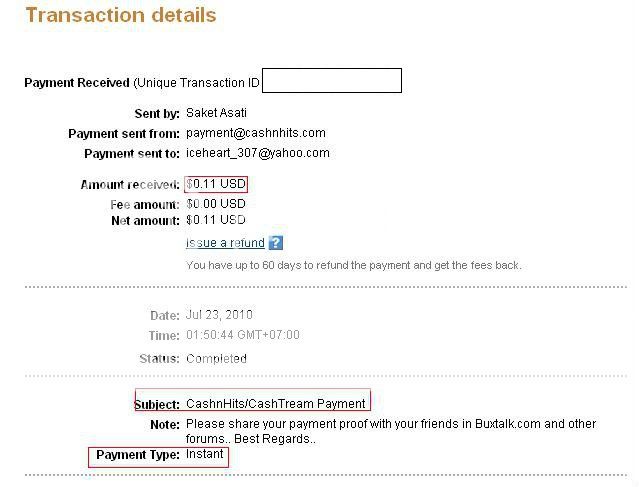Click the 'Payment Type:' label

pos(138,455)
